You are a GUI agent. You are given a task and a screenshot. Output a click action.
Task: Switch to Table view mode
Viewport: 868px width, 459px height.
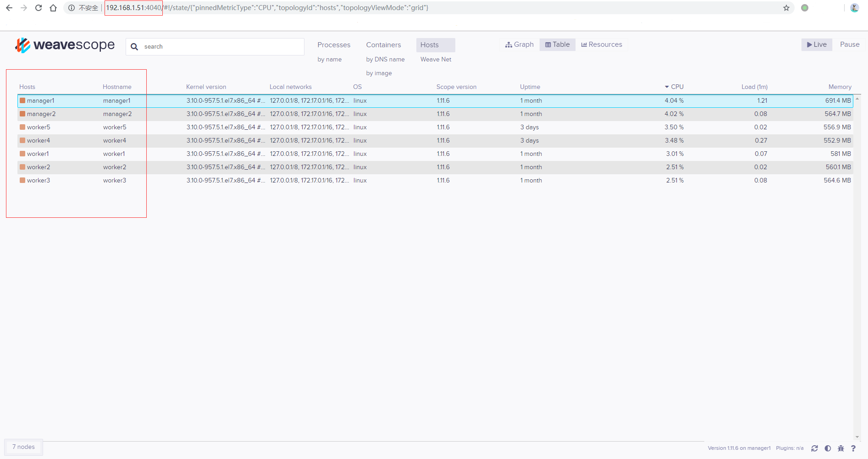pos(558,44)
